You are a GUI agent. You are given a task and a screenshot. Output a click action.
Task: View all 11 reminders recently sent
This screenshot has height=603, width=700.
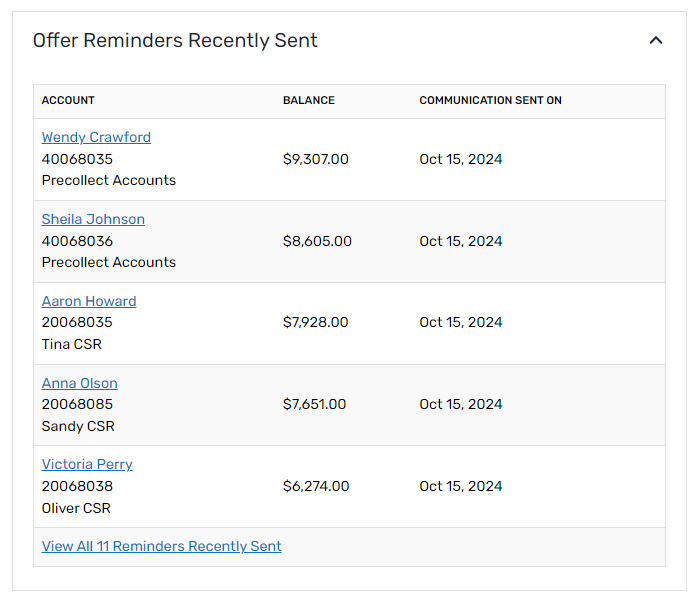[161, 546]
